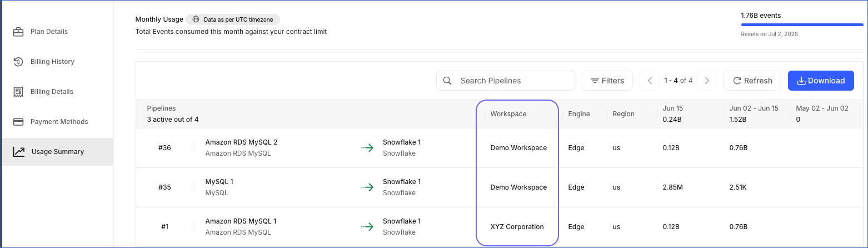Click the Plan Details briefcase icon
Viewport: 868px width, 248px height.
(18, 32)
